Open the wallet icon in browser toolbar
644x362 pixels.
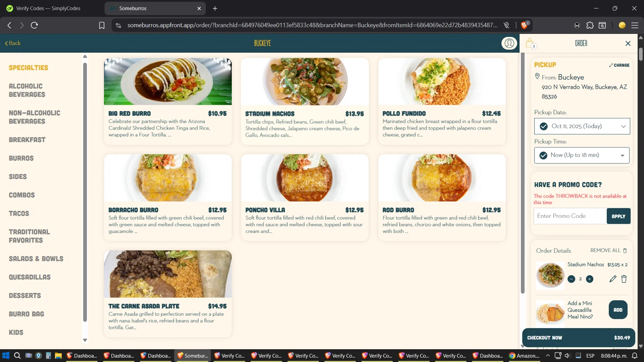pyautogui.click(x=602, y=25)
